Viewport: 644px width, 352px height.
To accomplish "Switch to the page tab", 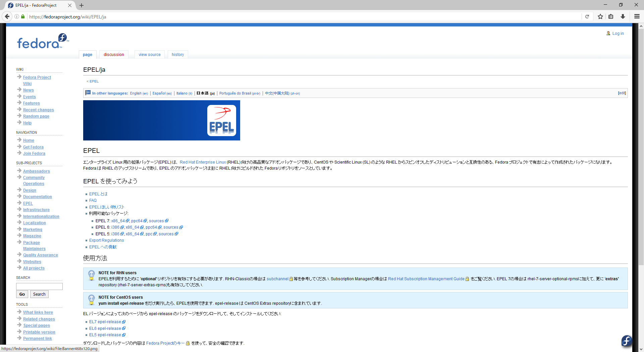I will tap(88, 55).
